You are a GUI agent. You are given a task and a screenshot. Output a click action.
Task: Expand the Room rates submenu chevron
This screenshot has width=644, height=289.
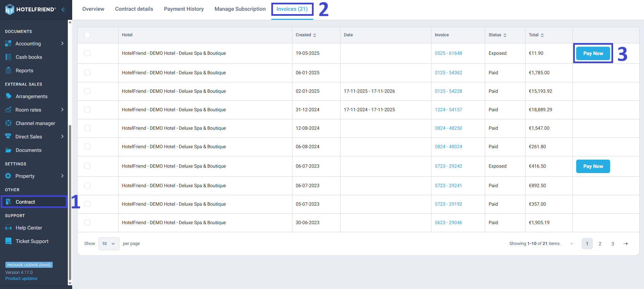(62, 110)
